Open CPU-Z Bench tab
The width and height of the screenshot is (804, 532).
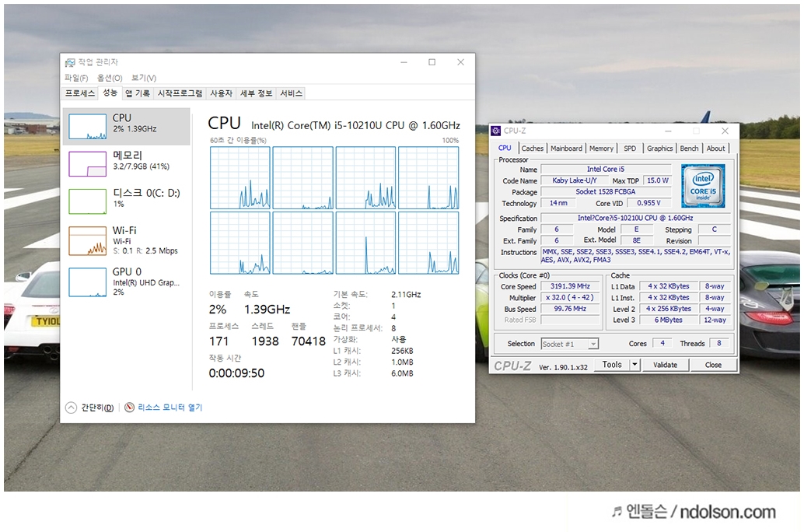point(689,149)
